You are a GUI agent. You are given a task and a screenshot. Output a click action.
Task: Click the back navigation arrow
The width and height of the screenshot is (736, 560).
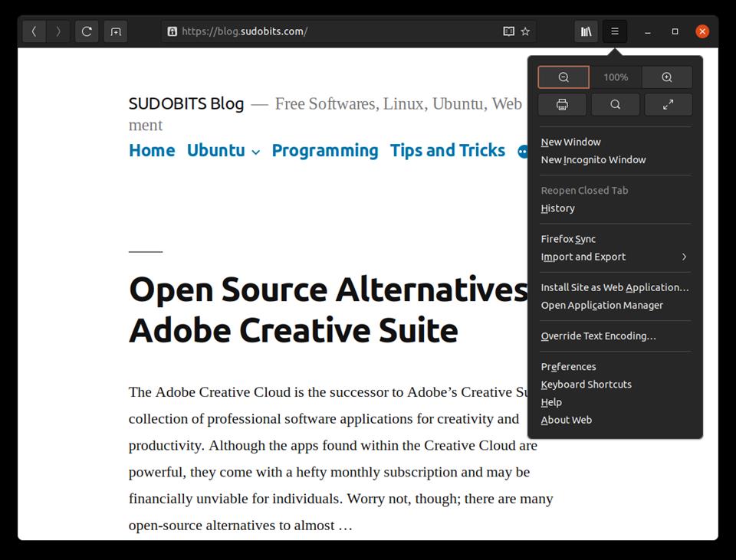(34, 31)
